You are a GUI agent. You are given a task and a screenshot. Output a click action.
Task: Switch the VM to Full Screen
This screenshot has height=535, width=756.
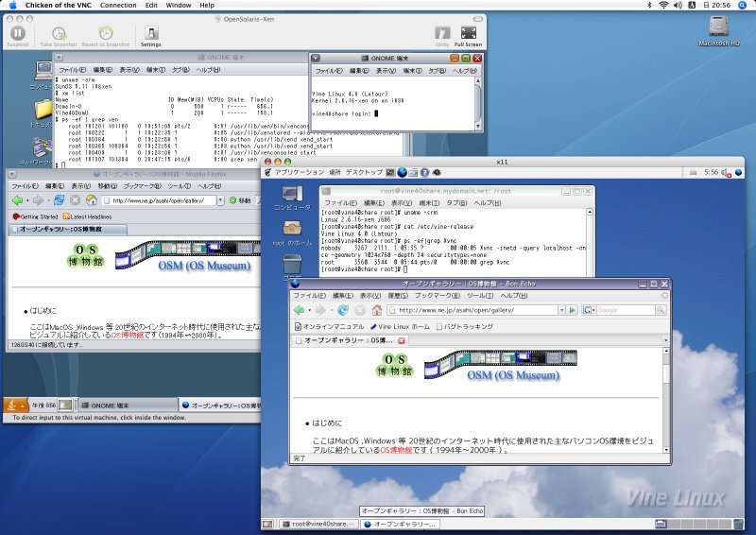(x=468, y=33)
